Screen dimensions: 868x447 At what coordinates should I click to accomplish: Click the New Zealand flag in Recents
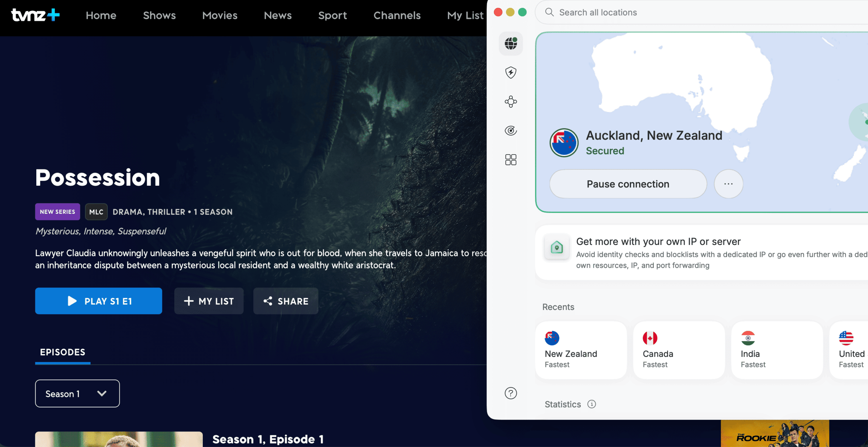click(x=552, y=338)
